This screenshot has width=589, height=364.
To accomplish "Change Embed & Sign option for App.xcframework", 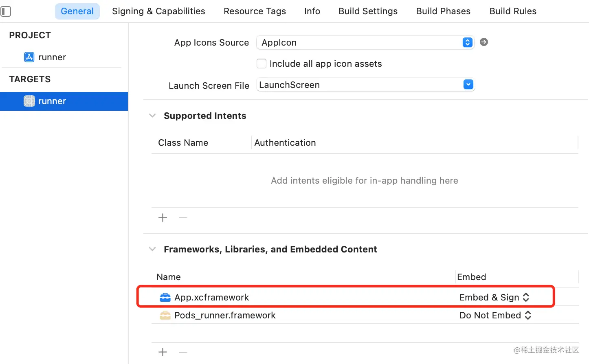I will [494, 298].
